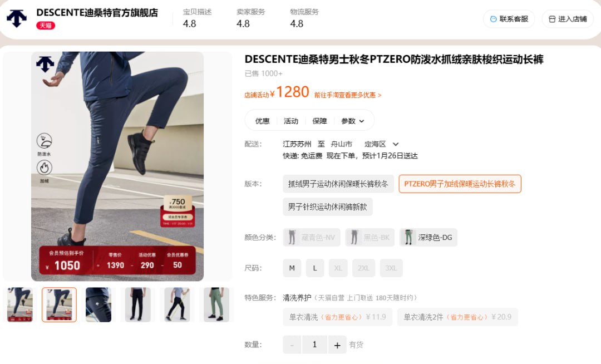This screenshot has height=364, width=601.
Task: Click the water-repellent feature icon on image
Action: [45, 141]
